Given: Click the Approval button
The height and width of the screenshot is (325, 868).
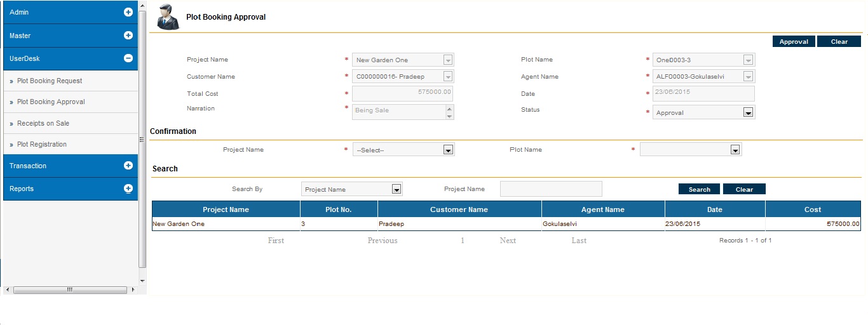Looking at the screenshot, I should [794, 42].
